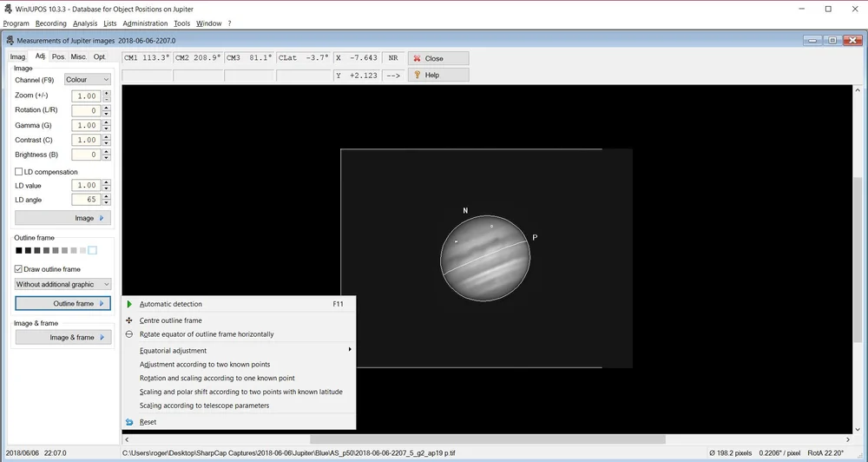Click the Automatic detection green play icon

point(129,304)
